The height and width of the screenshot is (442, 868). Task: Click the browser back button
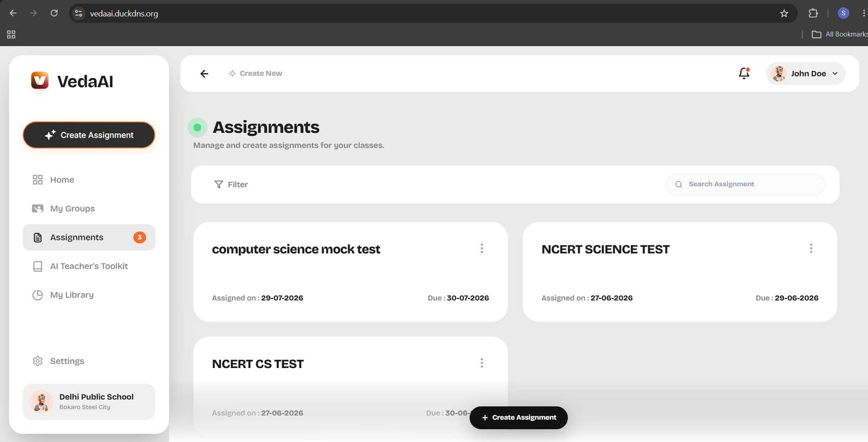pos(13,13)
